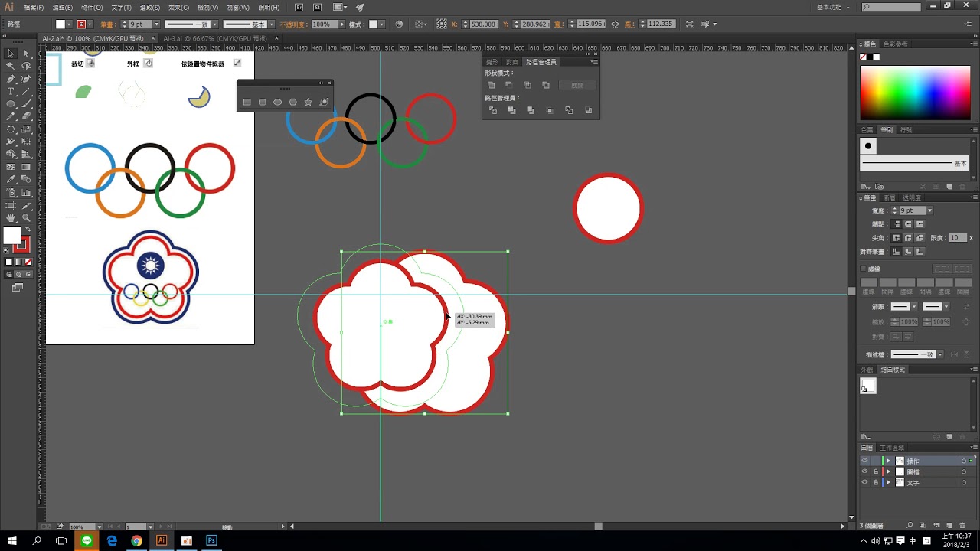Choose the Lasso tool
Viewport: 980px width, 551px height.
tap(26, 67)
